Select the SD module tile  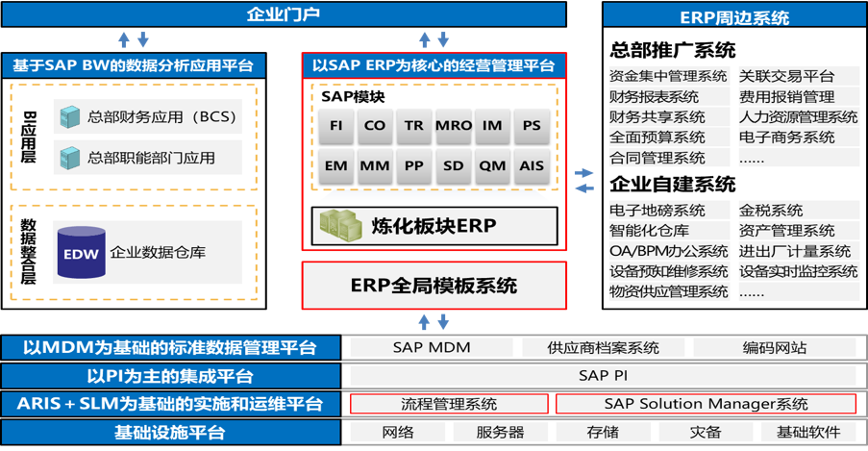(x=454, y=165)
